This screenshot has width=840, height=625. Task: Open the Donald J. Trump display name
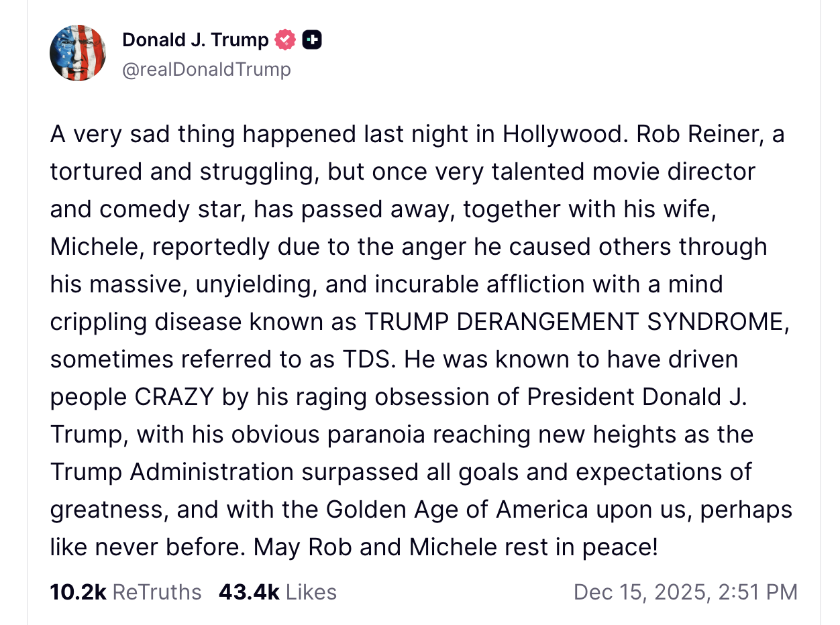click(195, 40)
